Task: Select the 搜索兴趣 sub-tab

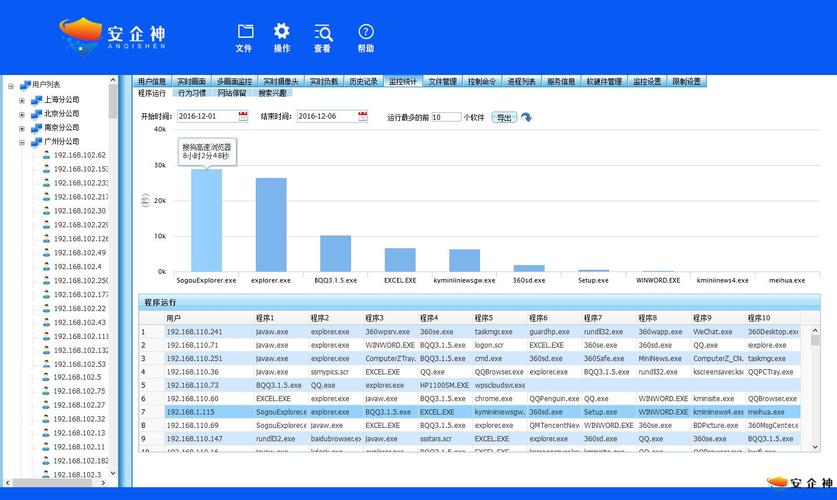Action: click(x=272, y=93)
